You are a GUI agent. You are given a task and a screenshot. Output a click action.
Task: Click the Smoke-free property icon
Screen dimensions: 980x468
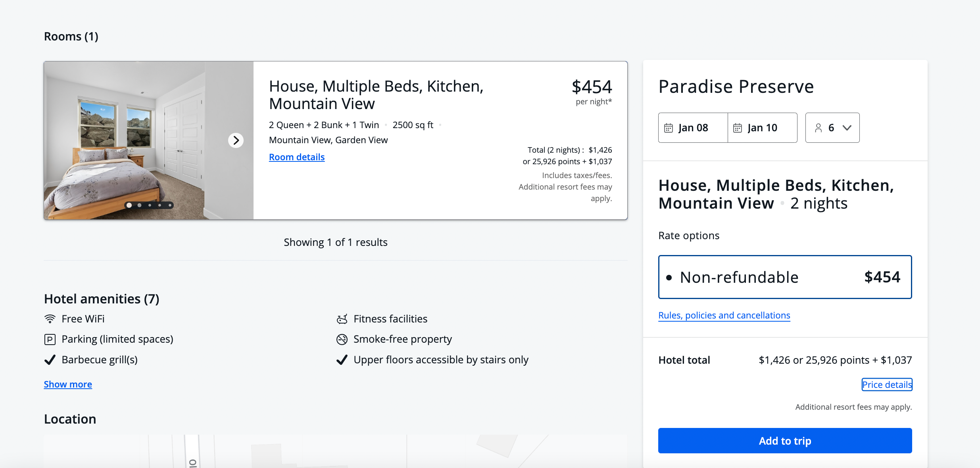[x=342, y=339]
